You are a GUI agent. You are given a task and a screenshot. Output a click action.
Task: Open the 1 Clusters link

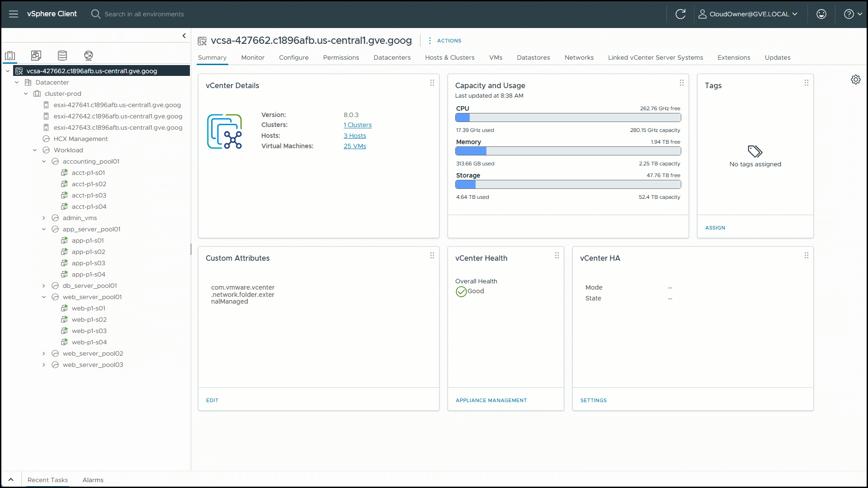pyautogui.click(x=358, y=125)
